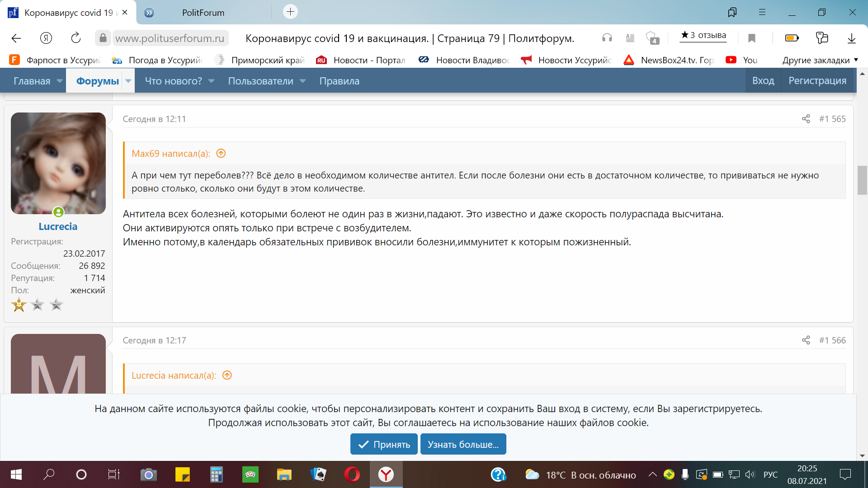This screenshot has width=868, height=488.
Task: Open reader mode icon in address bar
Action: (630, 38)
